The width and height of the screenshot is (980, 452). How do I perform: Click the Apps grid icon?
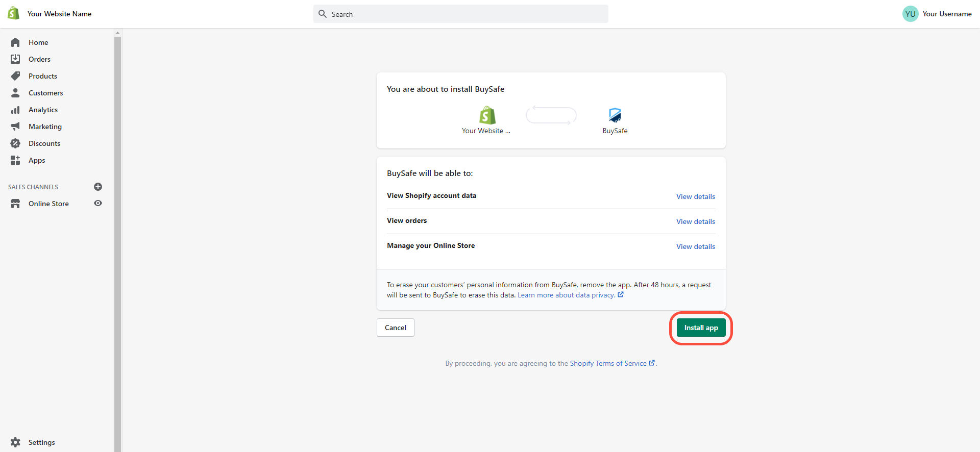point(15,160)
